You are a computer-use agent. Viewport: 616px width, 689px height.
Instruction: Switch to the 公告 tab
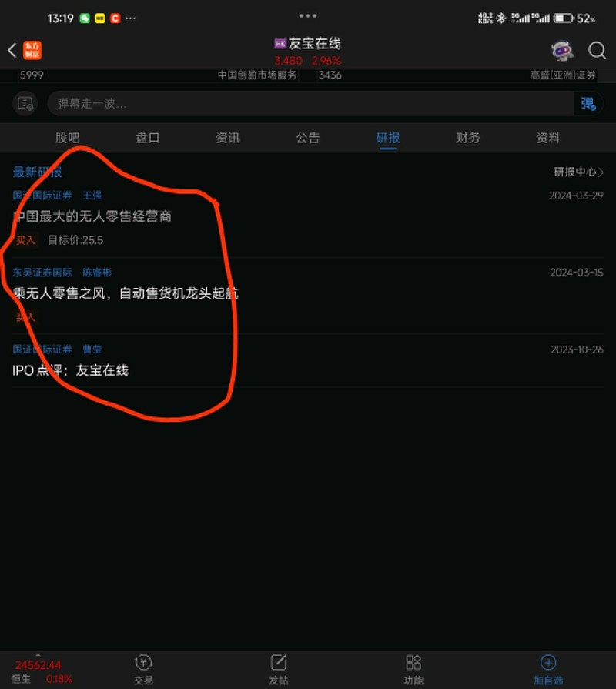click(x=307, y=138)
